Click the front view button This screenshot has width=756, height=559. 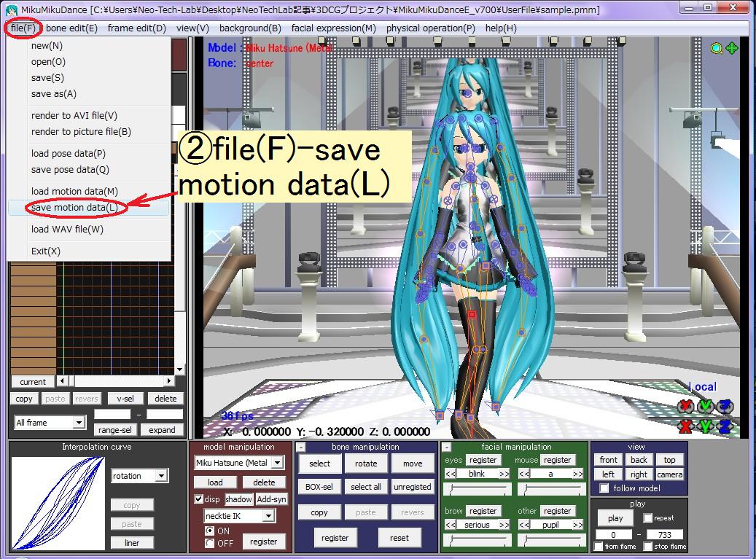[608, 460]
